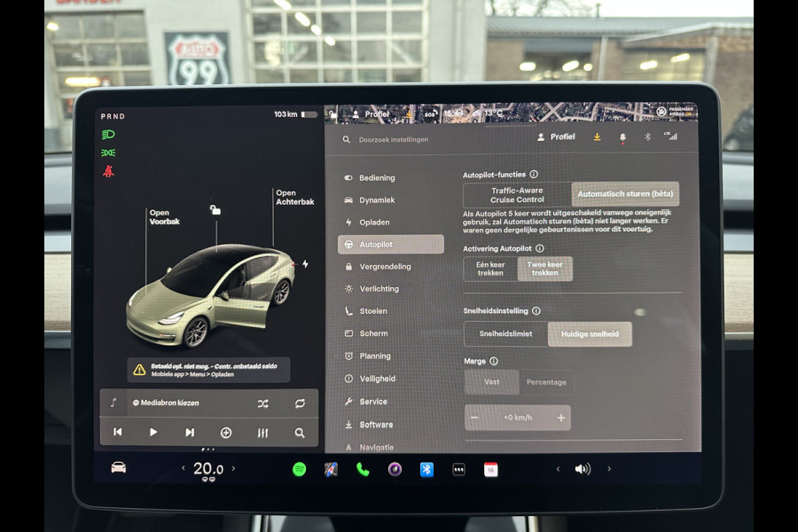Open the app drawer with the dots icon
The height and width of the screenshot is (532, 798).
(x=459, y=468)
